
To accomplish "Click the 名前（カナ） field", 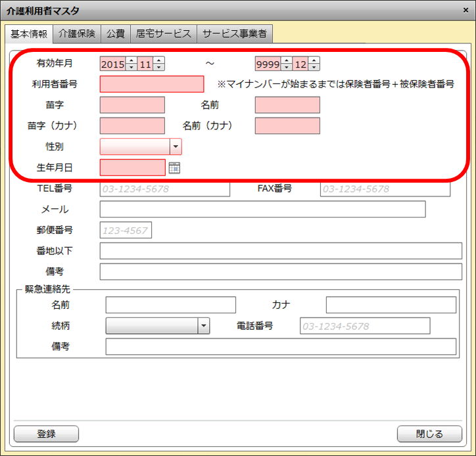I will click(287, 126).
